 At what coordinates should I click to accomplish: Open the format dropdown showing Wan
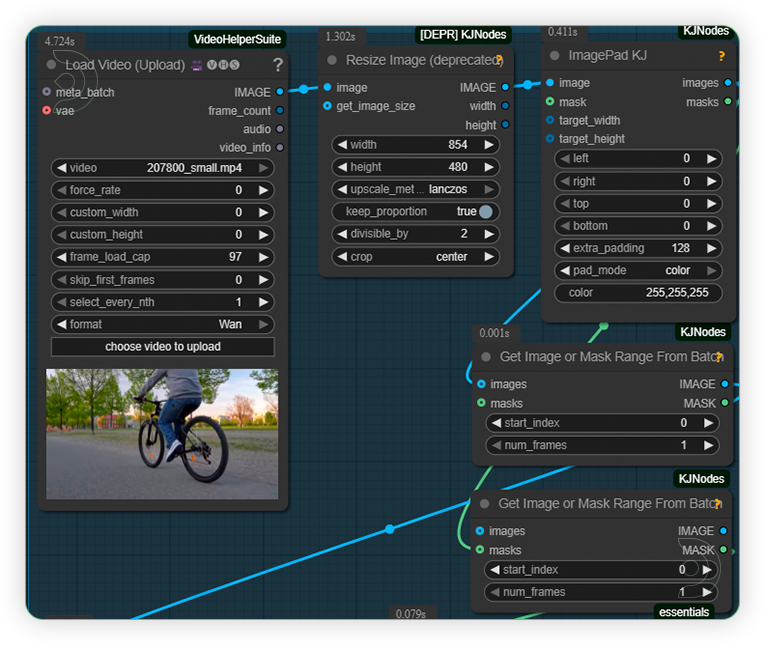click(x=162, y=324)
